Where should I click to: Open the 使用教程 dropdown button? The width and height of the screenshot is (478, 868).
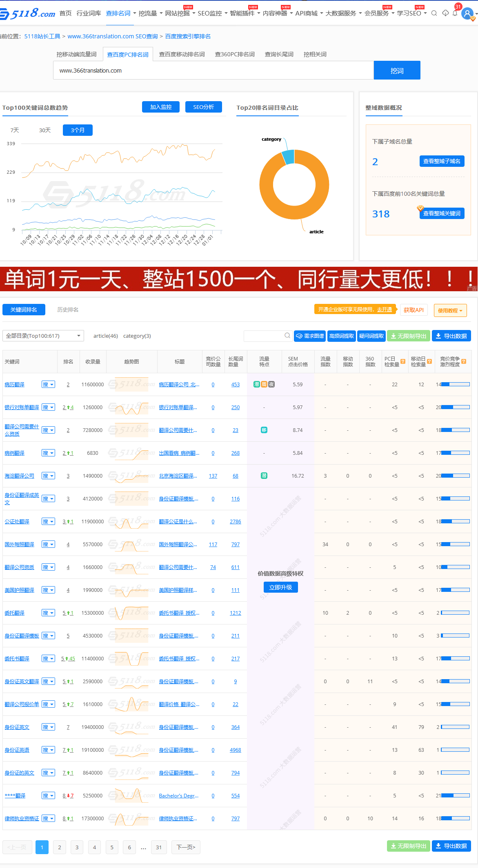[x=450, y=310]
